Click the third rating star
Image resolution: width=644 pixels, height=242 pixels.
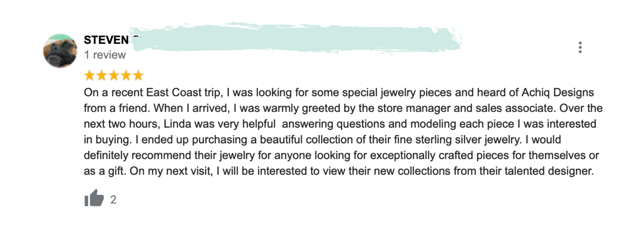(114, 76)
